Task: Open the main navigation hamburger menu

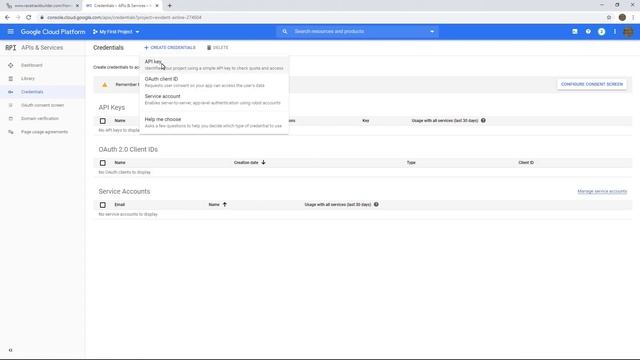Action: coord(11,31)
